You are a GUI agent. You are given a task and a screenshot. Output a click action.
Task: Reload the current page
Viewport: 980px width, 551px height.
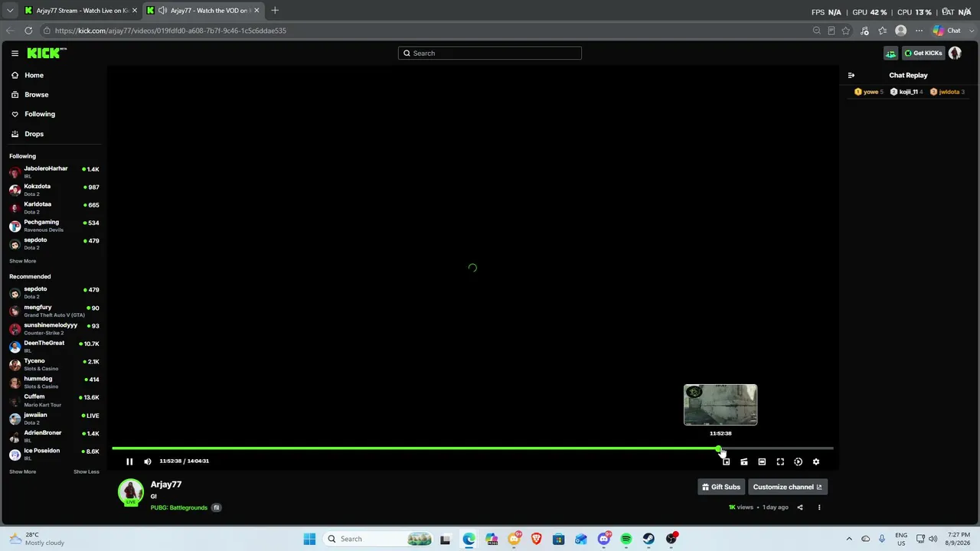point(28,31)
